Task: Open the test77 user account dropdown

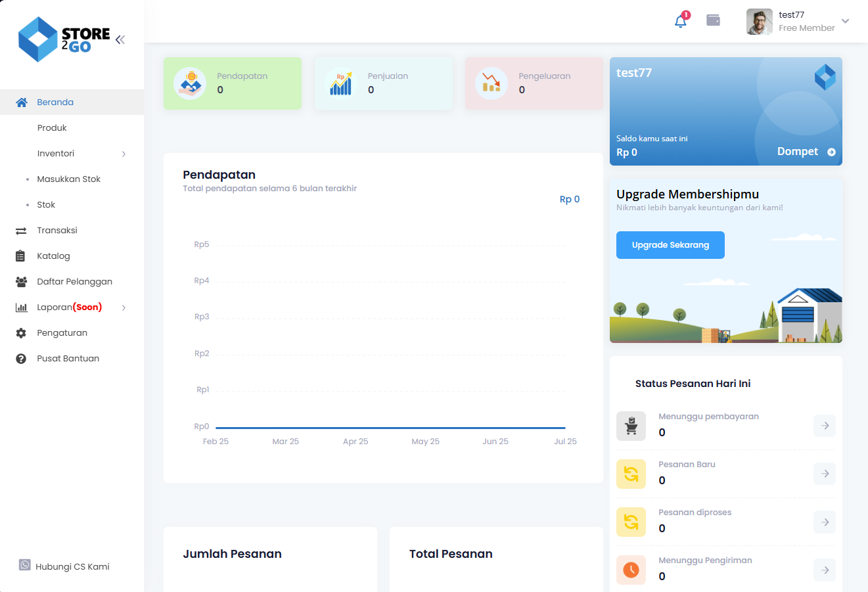Action: [x=798, y=21]
